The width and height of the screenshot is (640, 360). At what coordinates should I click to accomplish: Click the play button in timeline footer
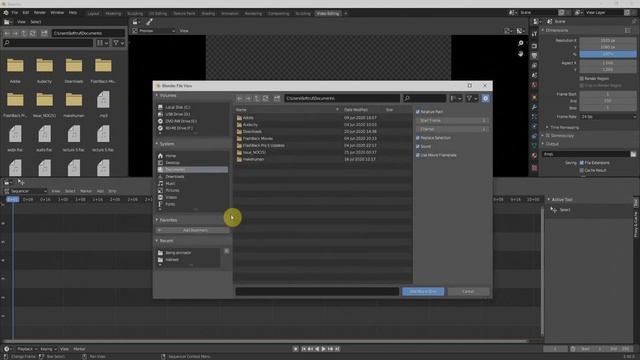pyautogui.click(x=324, y=349)
